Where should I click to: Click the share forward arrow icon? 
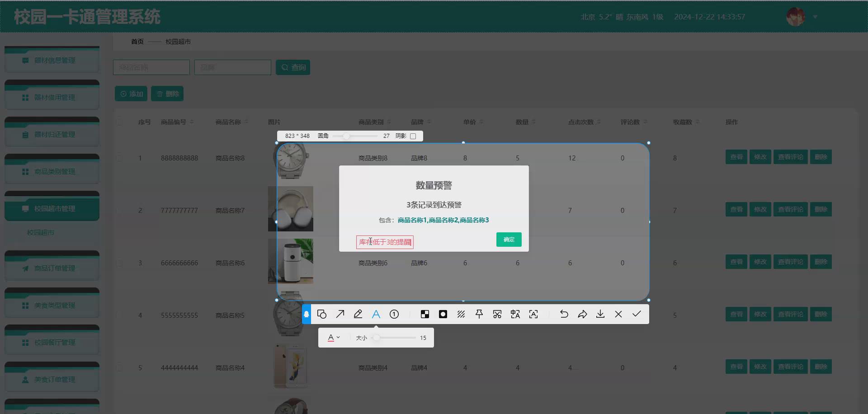(582, 314)
